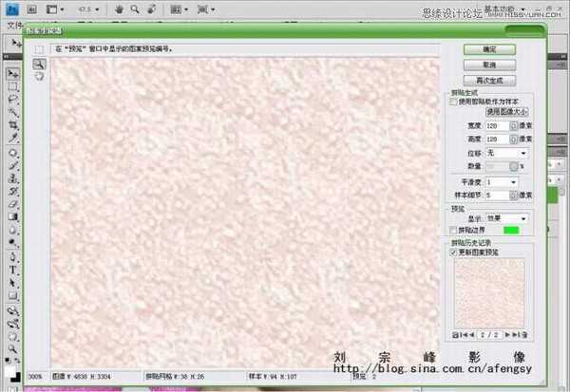Select the Move tool in Photoshop toolbox

(x=13, y=73)
